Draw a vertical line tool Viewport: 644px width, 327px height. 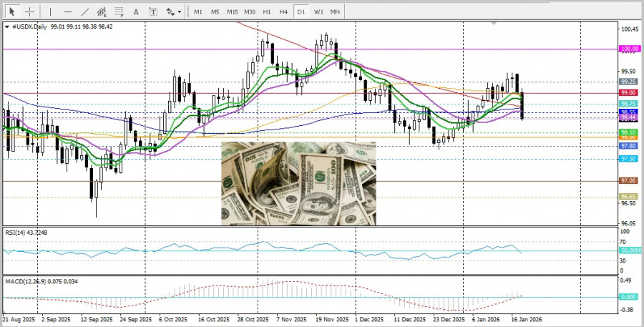pos(50,11)
